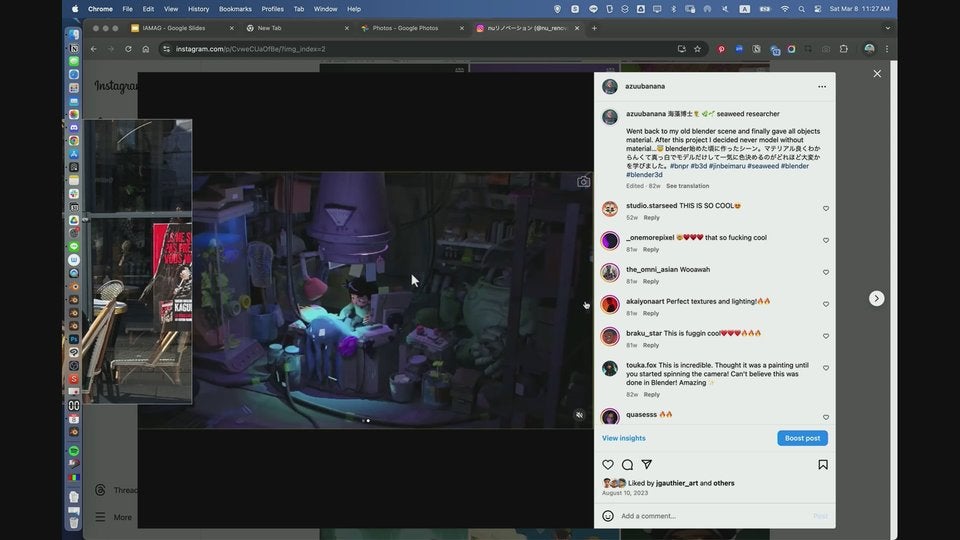Open More menu in Instagram sidebar
The height and width of the screenshot is (540, 960).
pos(114,517)
